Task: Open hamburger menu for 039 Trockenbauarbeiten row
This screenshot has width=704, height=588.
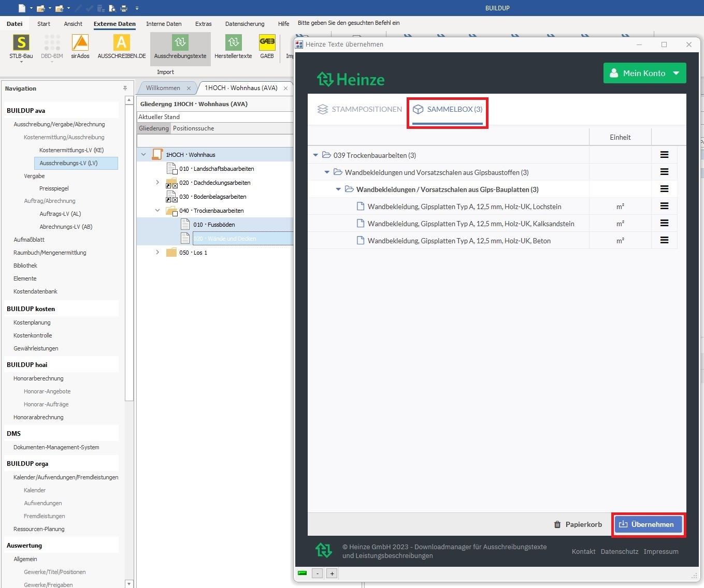Action: coord(664,155)
